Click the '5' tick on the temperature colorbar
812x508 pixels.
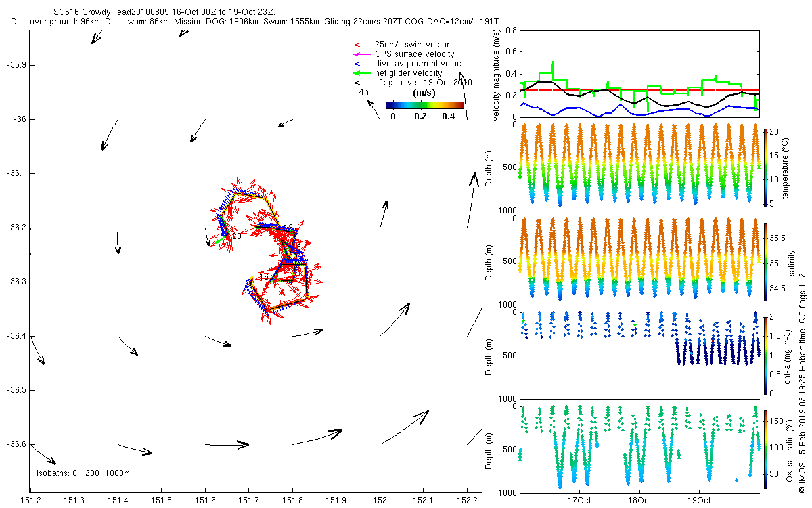pyautogui.click(x=773, y=203)
